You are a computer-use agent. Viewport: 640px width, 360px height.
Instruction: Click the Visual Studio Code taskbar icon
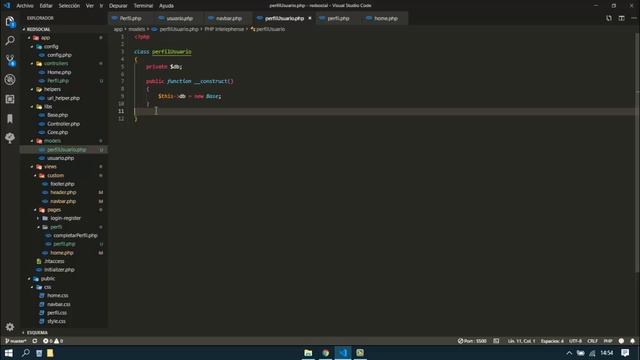point(343,353)
